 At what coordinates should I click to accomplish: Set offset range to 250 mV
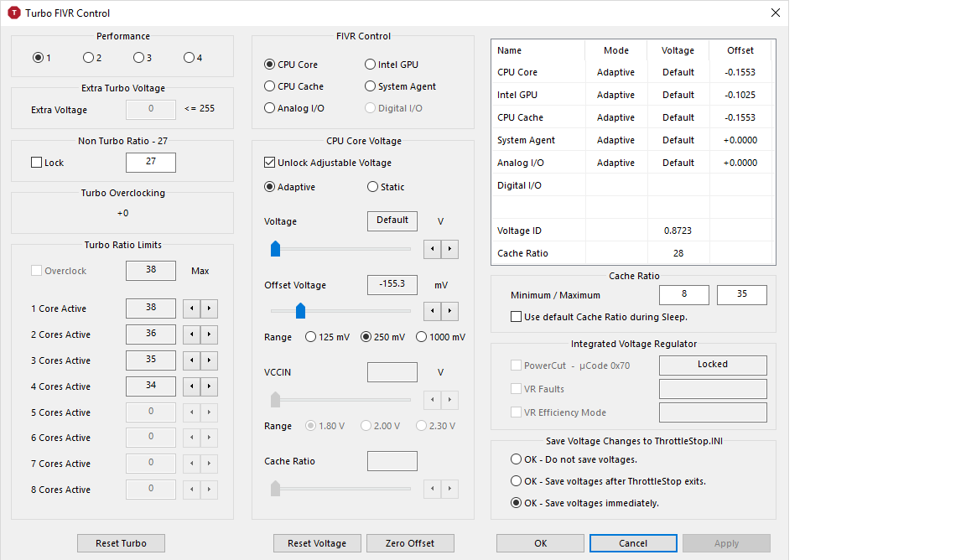pos(382,337)
